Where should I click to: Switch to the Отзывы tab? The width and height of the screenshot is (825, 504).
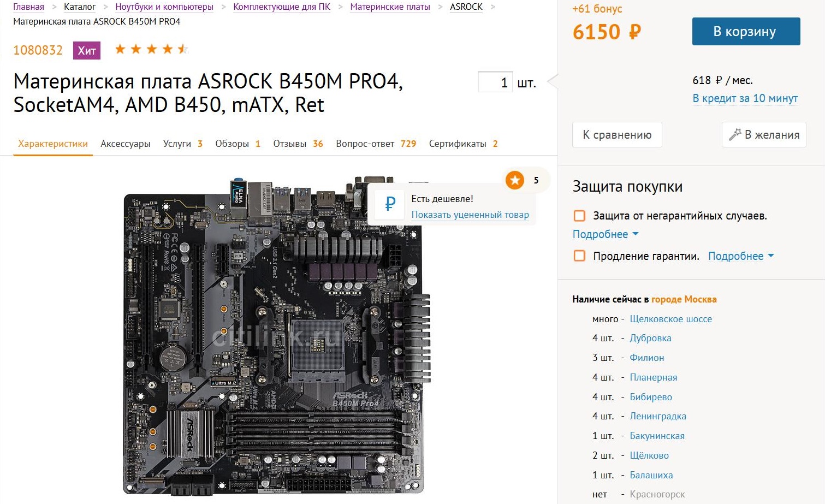click(298, 144)
